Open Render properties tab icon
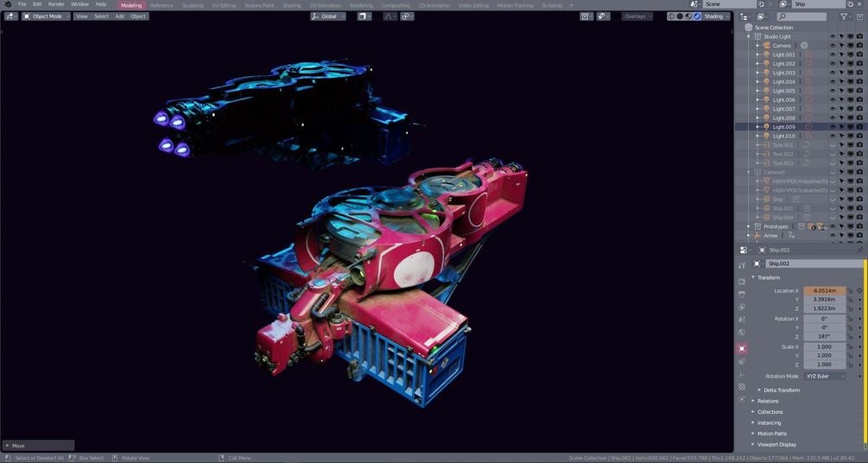Screen dimensions: 868x463 point(742,282)
